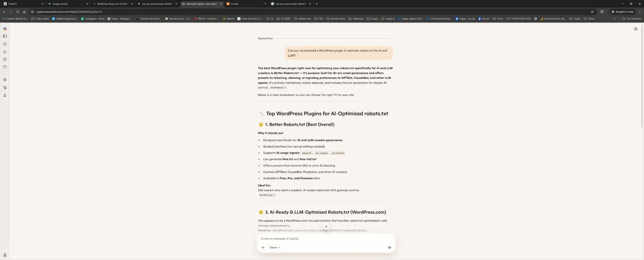
Task: Open the Maesto bookmark
Action: coord(228,18)
